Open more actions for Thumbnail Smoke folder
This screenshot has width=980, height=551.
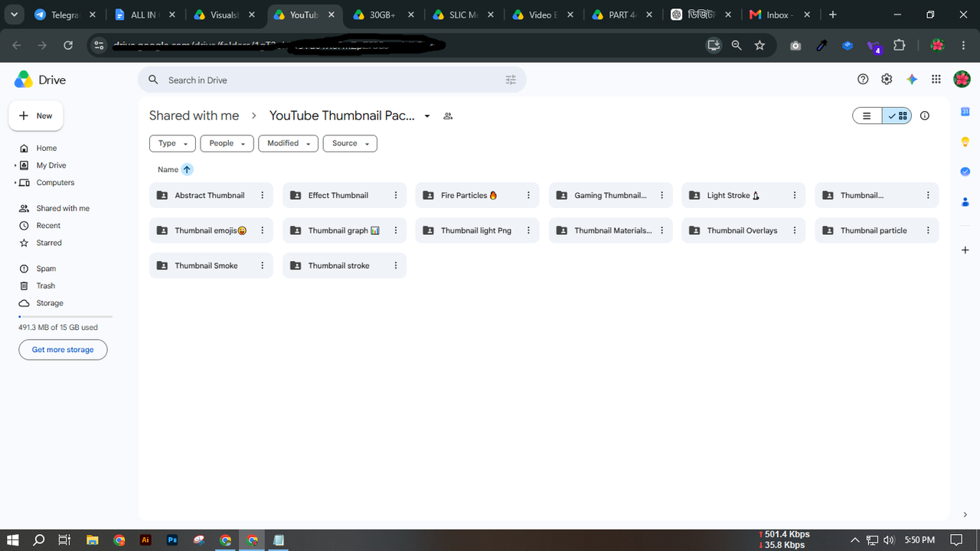click(263, 266)
